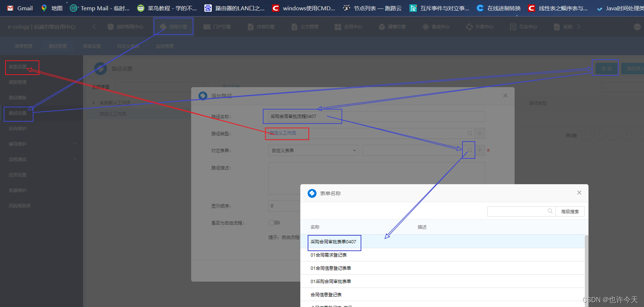Screen dimensions: 644x307
Task: Select 自定义工作流 in the type tree
Action: (x=113, y=114)
